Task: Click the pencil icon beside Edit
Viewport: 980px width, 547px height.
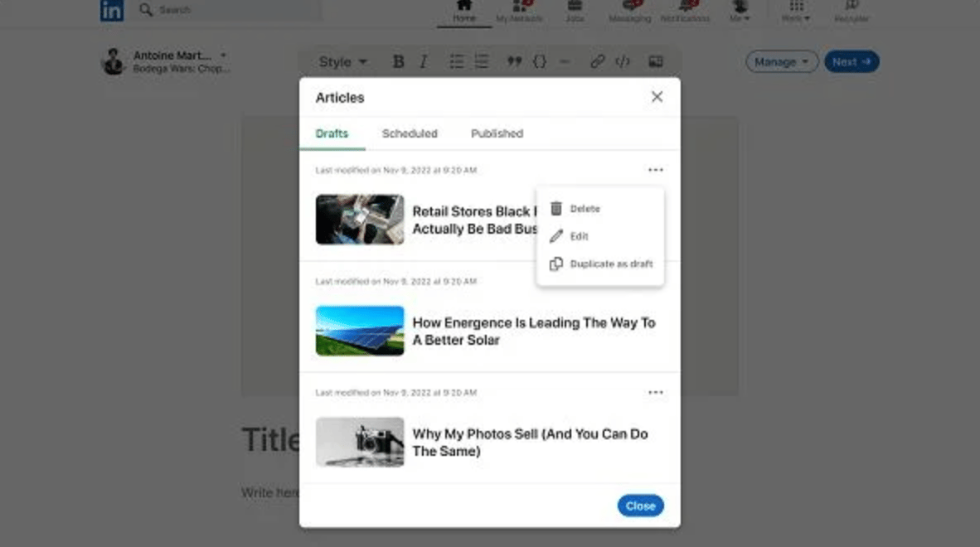Action: tap(556, 236)
